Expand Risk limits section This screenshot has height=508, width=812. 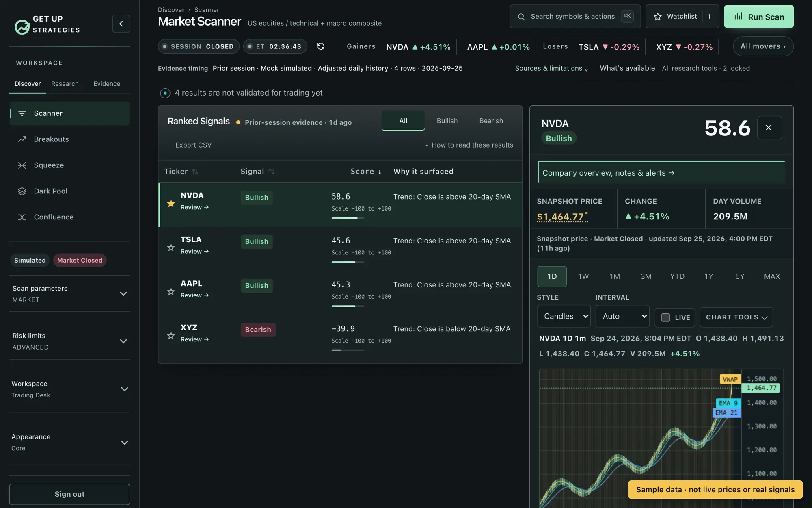point(69,341)
